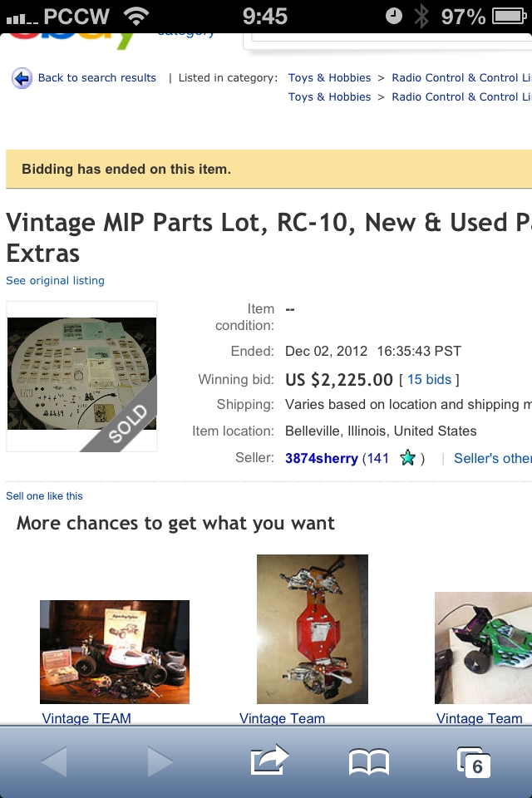Tap the Safari forward arrow
This screenshot has height=798, width=532.
[x=160, y=761]
